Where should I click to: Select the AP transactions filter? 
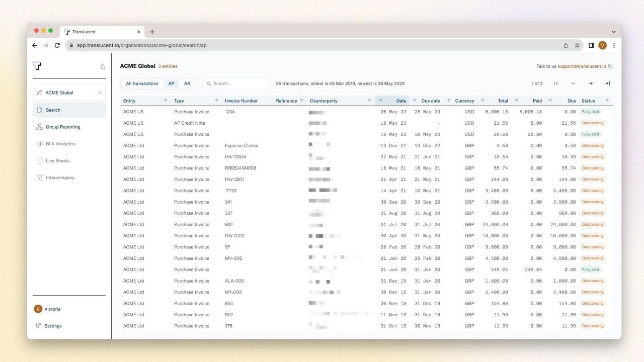[171, 83]
